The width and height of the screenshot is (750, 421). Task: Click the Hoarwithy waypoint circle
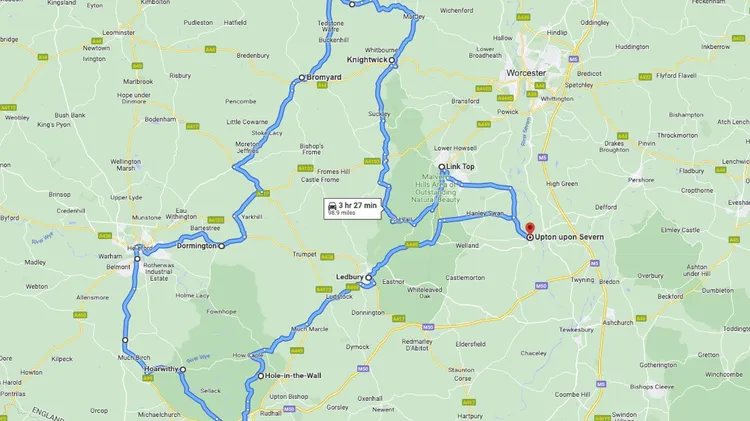tap(183, 370)
